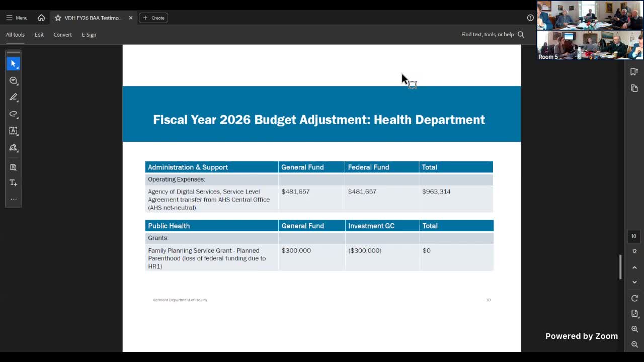Open the Fill & Sign pen tool
The height and width of the screenshot is (362, 644).
tap(14, 148)
